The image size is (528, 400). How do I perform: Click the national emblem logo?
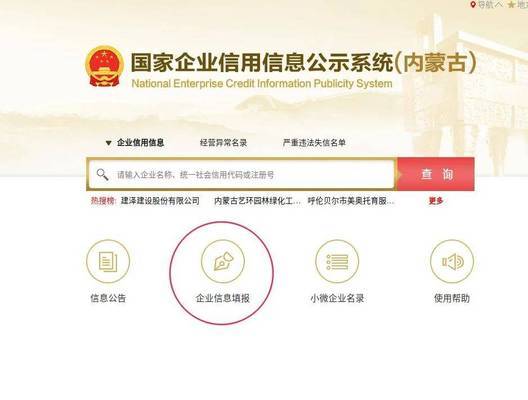[104, 67]
